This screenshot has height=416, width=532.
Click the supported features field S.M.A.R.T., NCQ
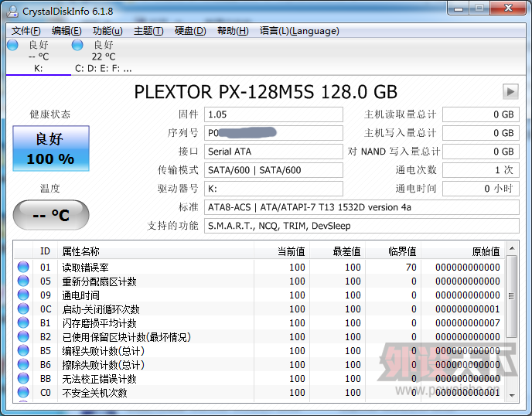tap(361, 226)
